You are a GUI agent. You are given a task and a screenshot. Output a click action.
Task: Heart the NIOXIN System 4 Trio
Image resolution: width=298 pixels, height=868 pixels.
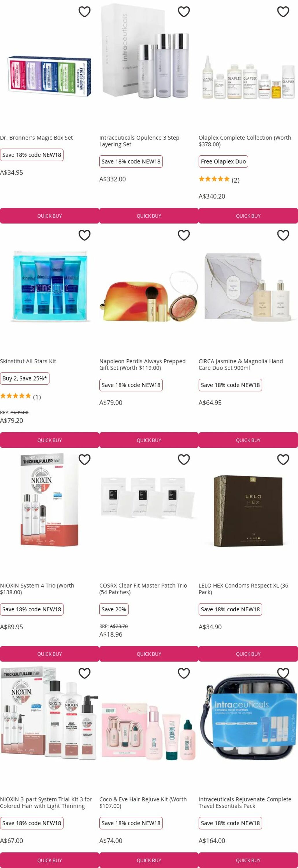[84, 459]
